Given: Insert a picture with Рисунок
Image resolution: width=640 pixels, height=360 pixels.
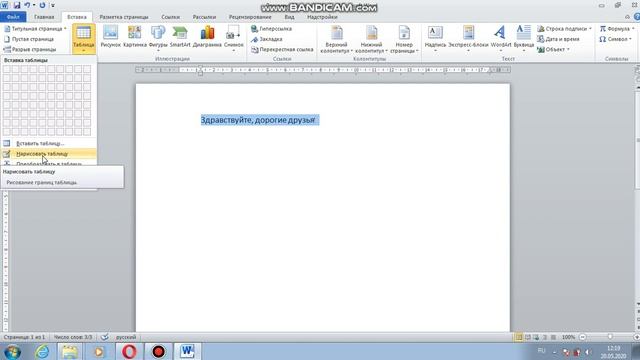Looking at the screenshot, I should point(111,37).
